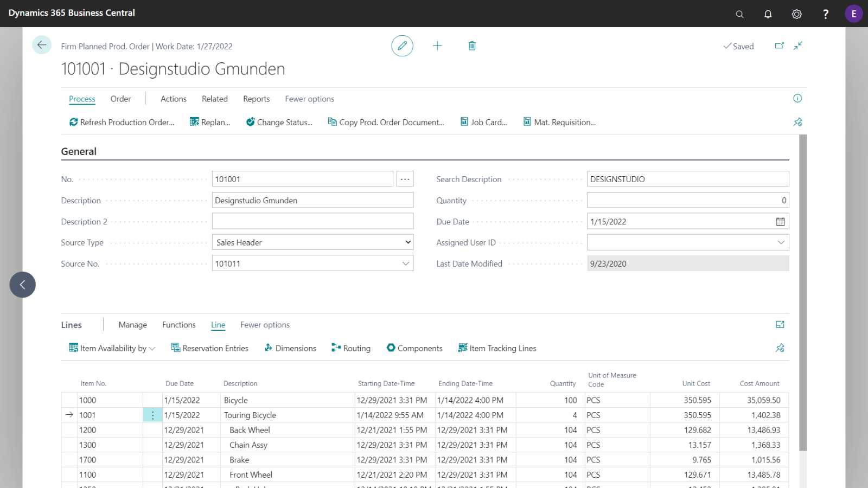Screen dimensions: 868x488
Task: Toggle focus mode with the collapse icon
Action: (797, 46)
